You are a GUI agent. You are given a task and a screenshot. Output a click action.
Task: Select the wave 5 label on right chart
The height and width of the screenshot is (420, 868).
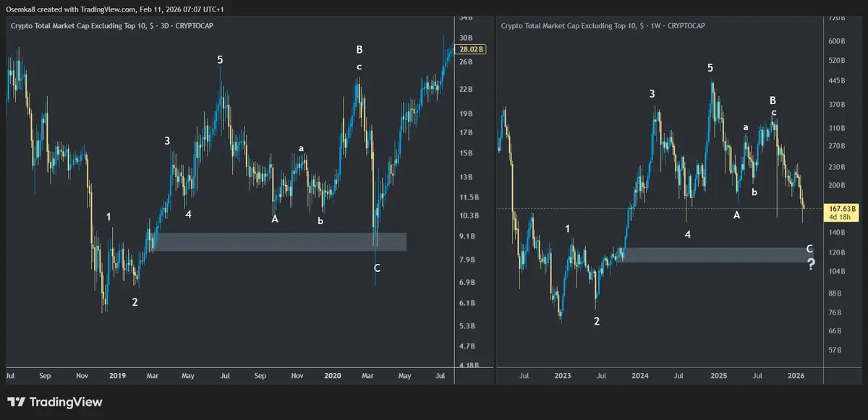(x=710, y=68)
